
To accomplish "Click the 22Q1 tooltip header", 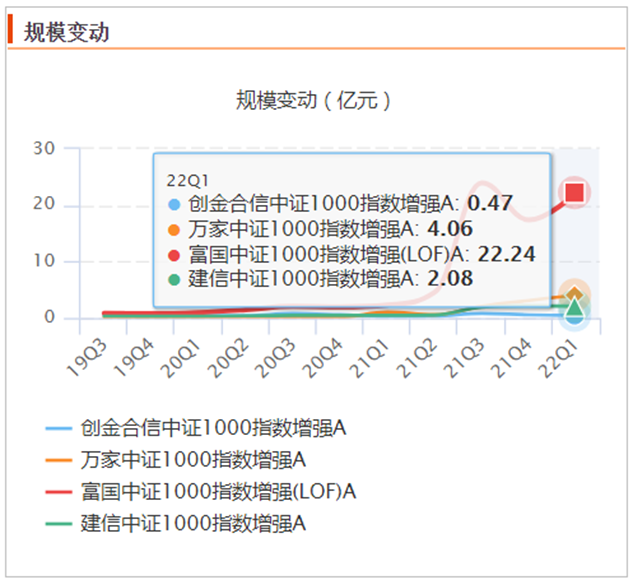I will pyautogui.click(x=188, y=181).
